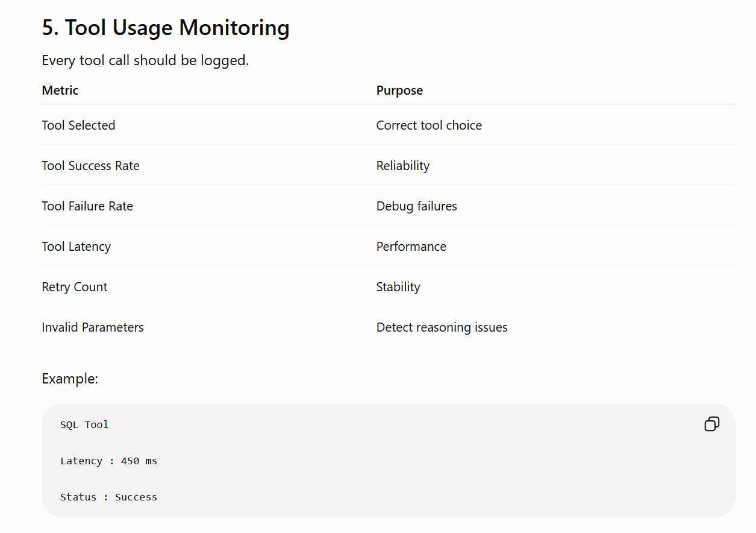
Task: Select 'Every tool call should be logged.' text
Action: [145, 60]
